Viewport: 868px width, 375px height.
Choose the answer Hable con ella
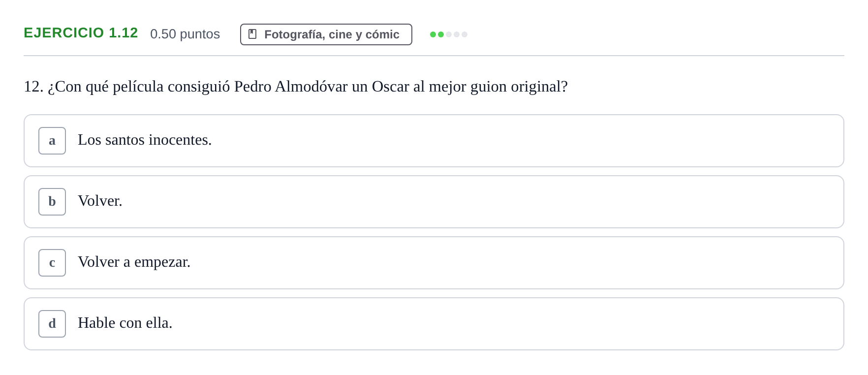coord(125,323)
